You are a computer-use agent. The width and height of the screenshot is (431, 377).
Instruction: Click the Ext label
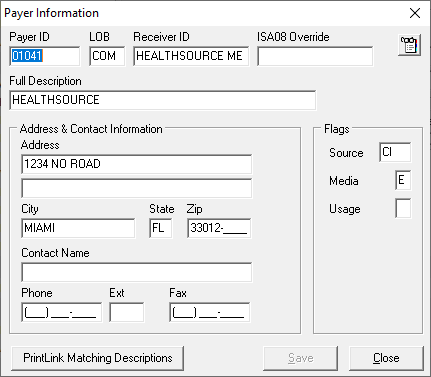[x=117, y=293]
